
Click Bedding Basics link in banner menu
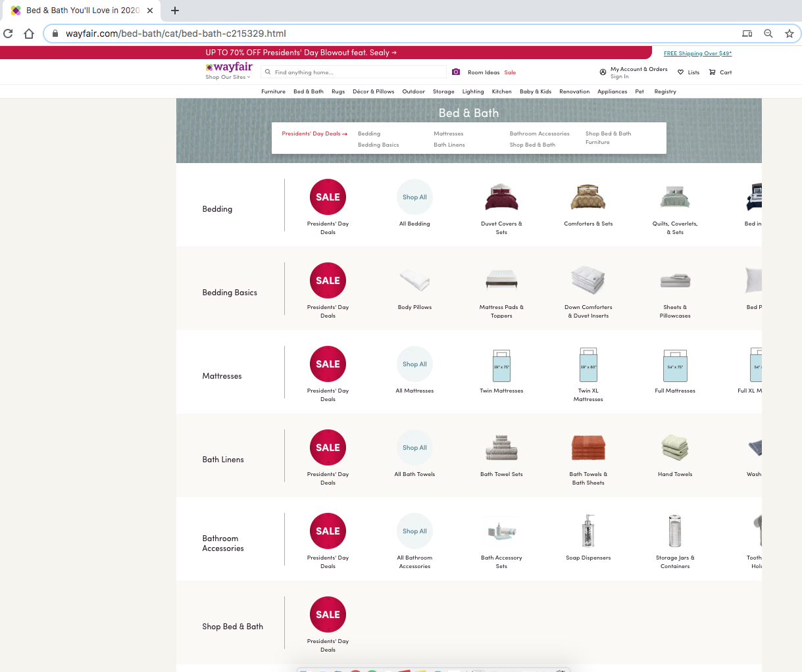point(378,145)
